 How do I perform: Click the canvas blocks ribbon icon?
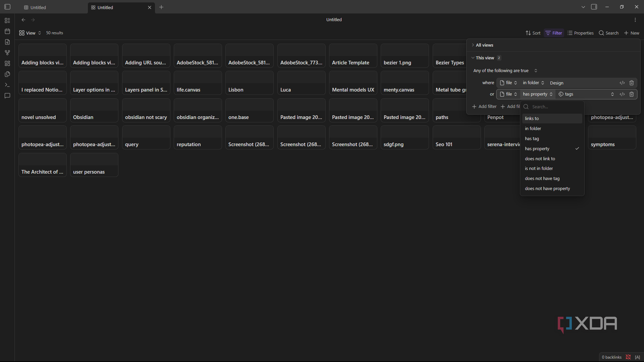(x=7, y=63)
